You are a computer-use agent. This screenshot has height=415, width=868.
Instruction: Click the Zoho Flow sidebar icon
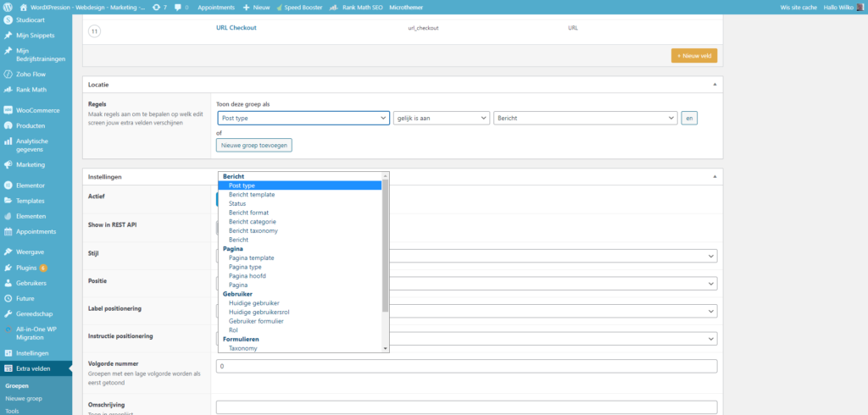[x=8, y=75]
